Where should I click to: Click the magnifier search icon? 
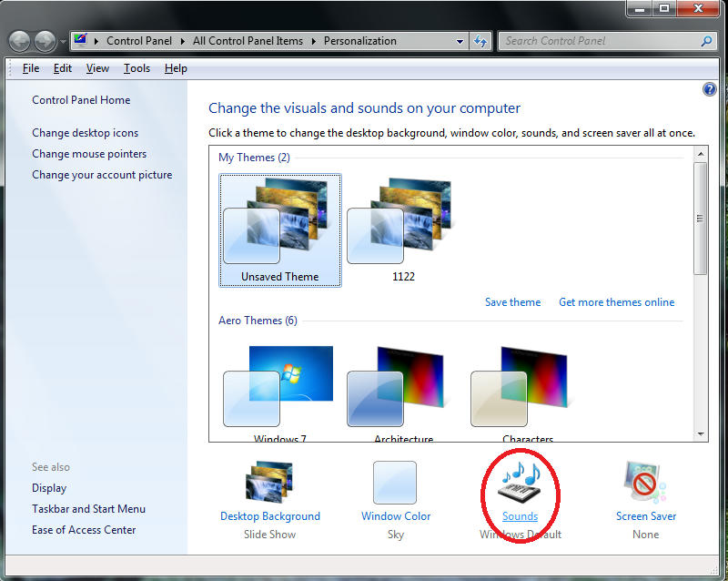click(x=706, y=41)
